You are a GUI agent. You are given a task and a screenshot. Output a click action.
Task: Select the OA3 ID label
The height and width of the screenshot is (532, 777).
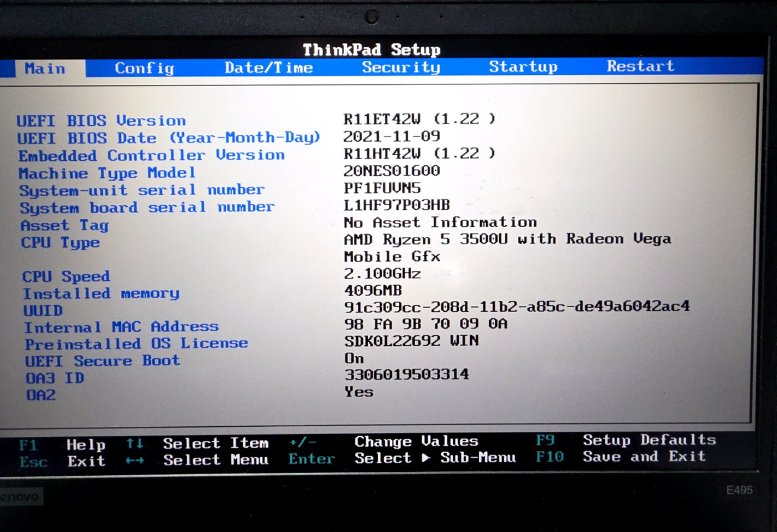(55, 378)
